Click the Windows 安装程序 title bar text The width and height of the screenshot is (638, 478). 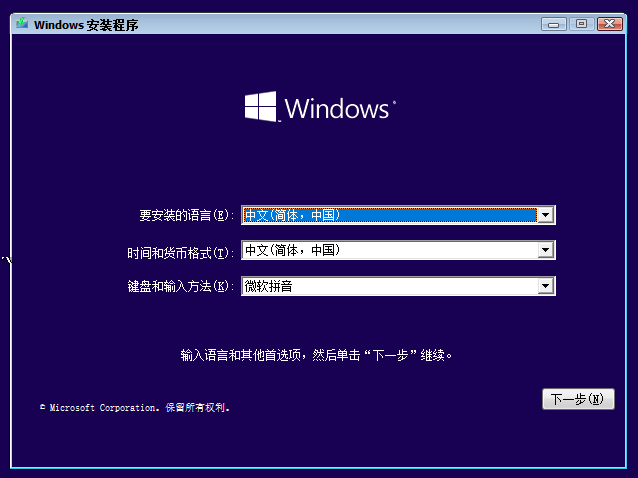click(x=86, y=25)
